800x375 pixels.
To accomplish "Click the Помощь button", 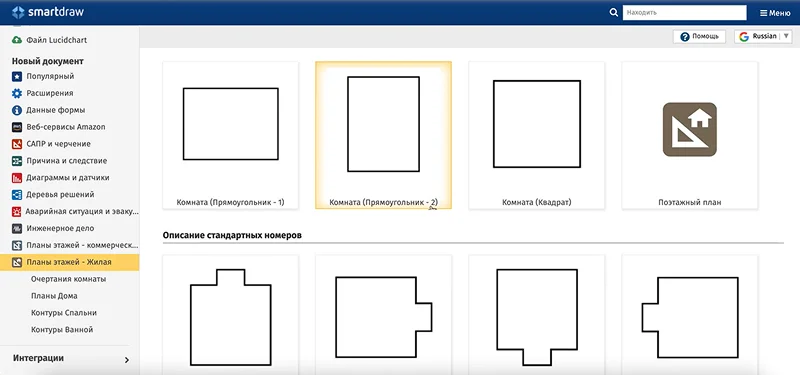I will click(699, 37).
